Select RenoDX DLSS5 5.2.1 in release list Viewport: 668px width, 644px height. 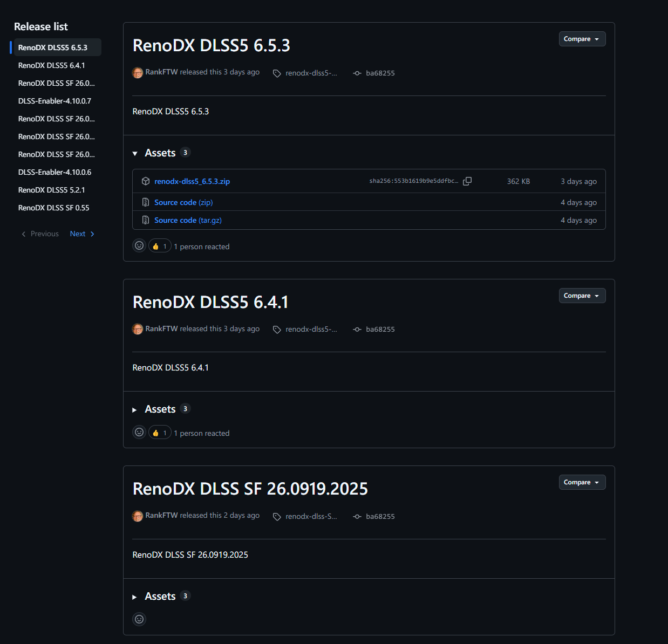[52, 190]
